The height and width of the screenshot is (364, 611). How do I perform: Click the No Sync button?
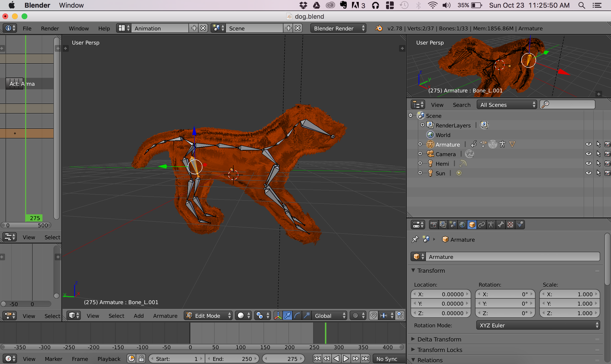pyautogui.click(x=387, y=359)
